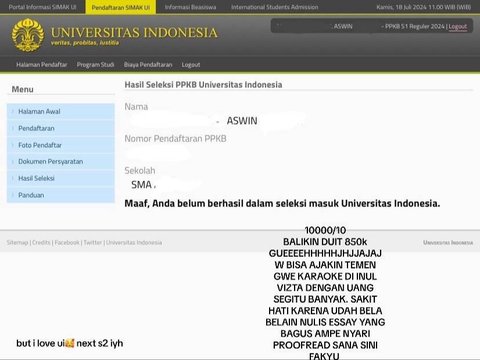The image size is (480, 360).
Task: Open Program Studi in navigation bar
Action: pyautogui.click(x=95, y=65)
